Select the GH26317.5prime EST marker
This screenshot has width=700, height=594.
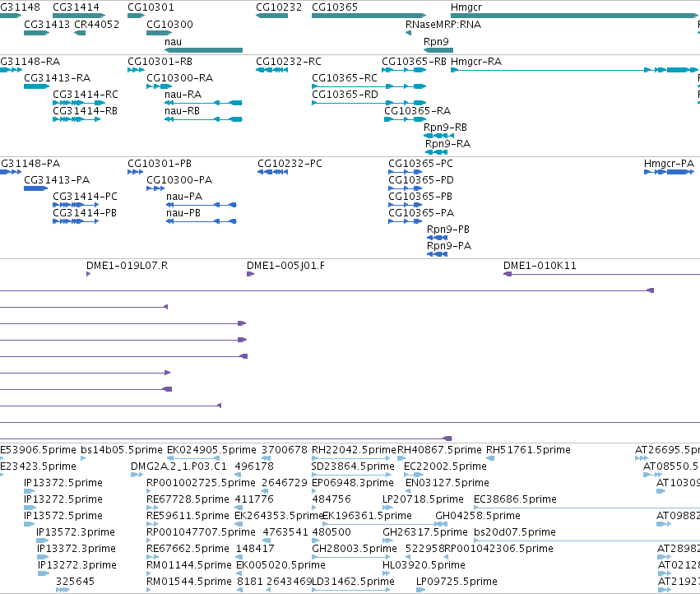[387, 541]
